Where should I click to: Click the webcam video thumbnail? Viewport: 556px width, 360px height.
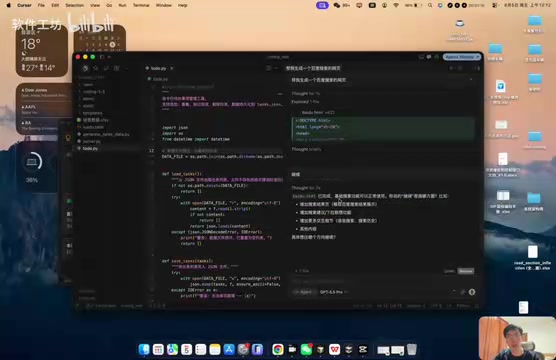pos(517,338)
